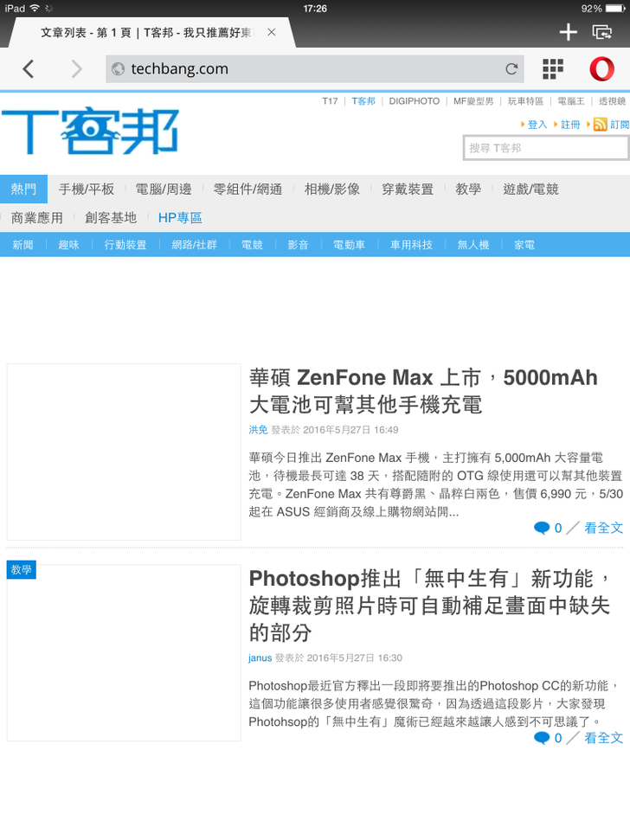Add a new tab with plus icon

568,32
